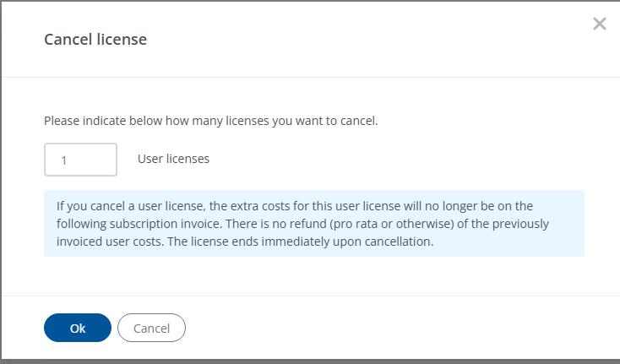Viewport: 620px width, 364px height.
Task: Click the "User licenses" label
Action: [173, 158]
